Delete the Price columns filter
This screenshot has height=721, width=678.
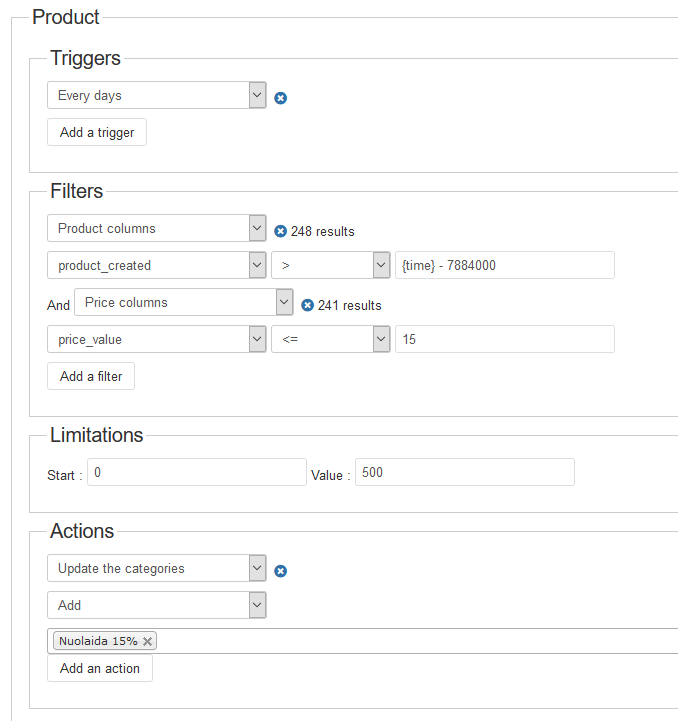307,305
